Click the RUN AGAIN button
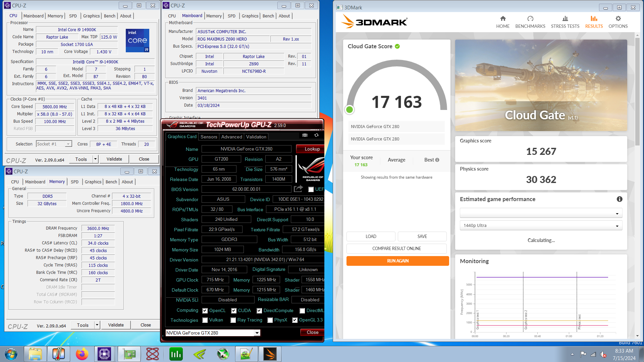This screenshot has width=644, height=362. [x=397, y=261]
